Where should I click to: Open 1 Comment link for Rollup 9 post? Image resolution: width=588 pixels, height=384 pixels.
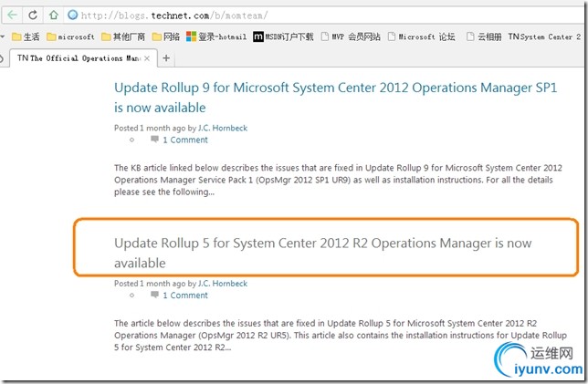[x=185, y=140]
